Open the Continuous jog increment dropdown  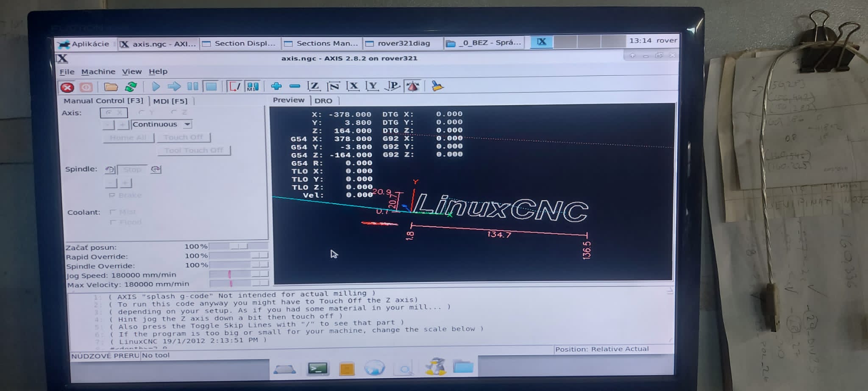[x=187, y=124]
